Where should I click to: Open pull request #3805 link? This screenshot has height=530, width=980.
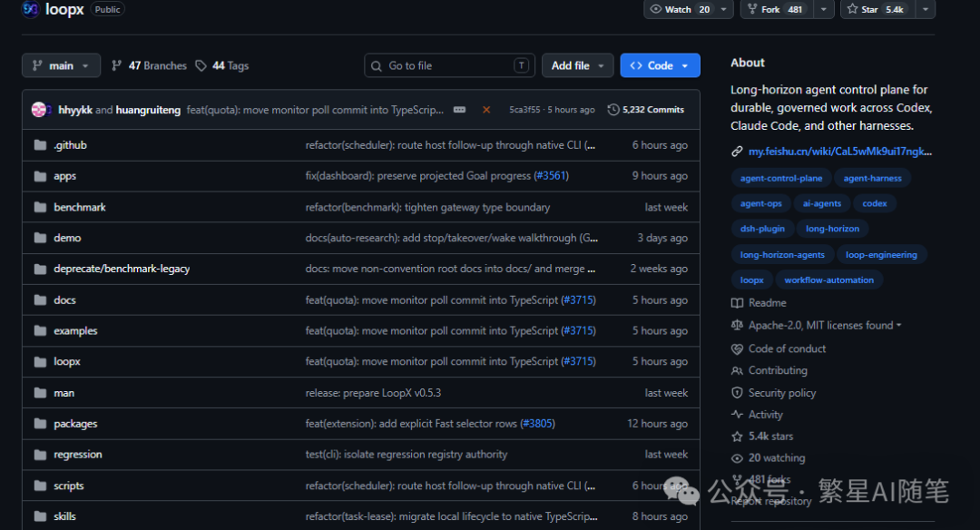pos(537,424)
